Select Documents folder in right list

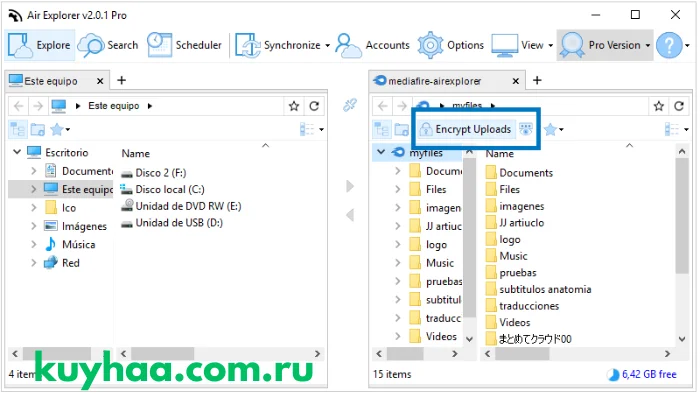click(519, 173)
